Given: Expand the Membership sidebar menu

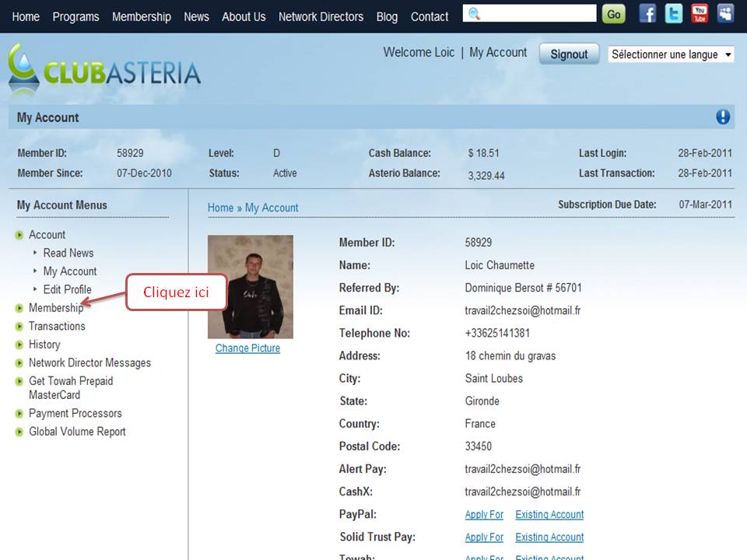Looking at the screenshot, I should (x=56, y=308).
